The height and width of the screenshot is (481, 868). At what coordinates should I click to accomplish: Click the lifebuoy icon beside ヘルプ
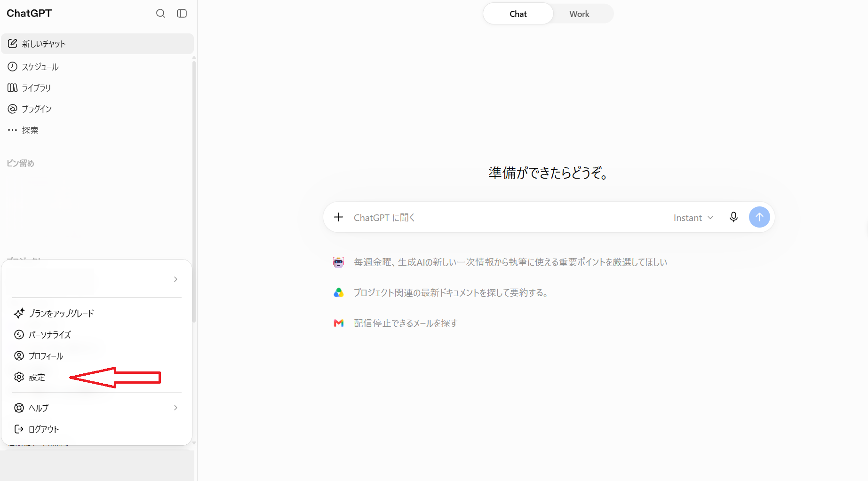(x=19, y=408)
